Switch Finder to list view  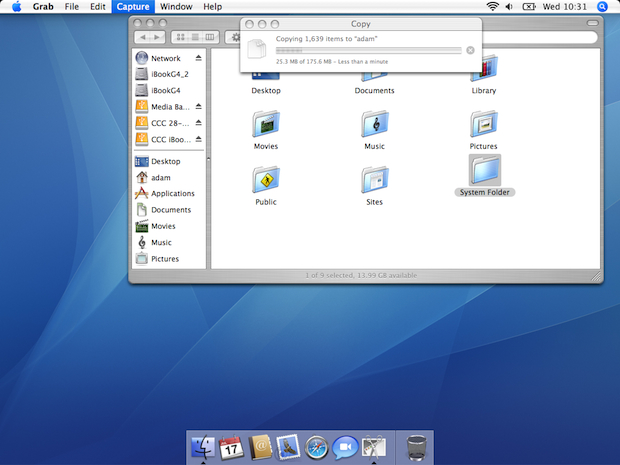[195, 37]
